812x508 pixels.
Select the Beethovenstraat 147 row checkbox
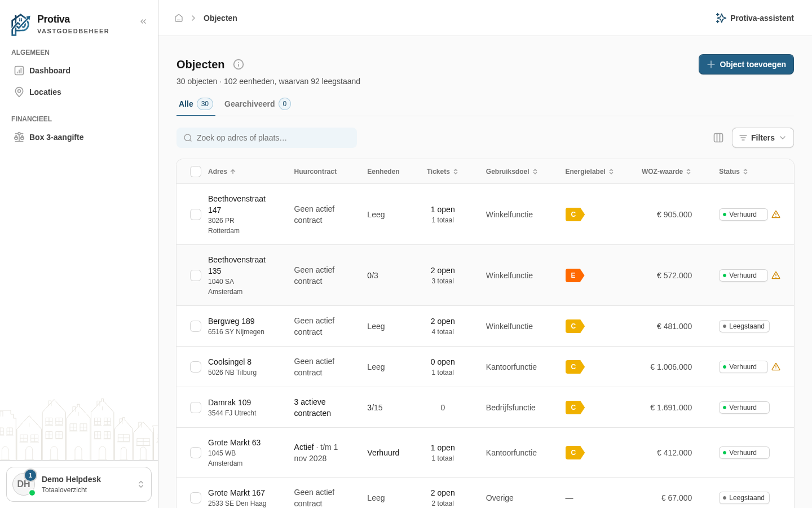tap(196, 214)
